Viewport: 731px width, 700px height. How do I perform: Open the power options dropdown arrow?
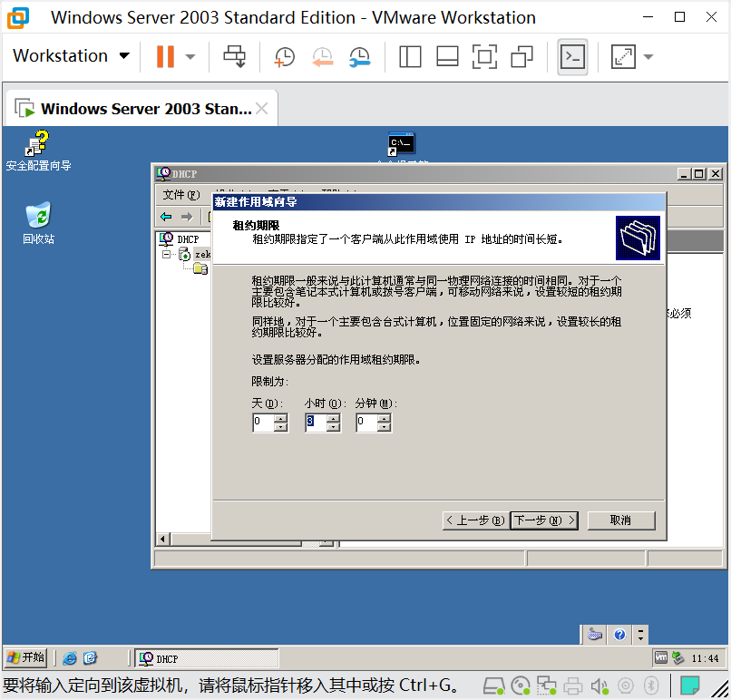(190, 57)
